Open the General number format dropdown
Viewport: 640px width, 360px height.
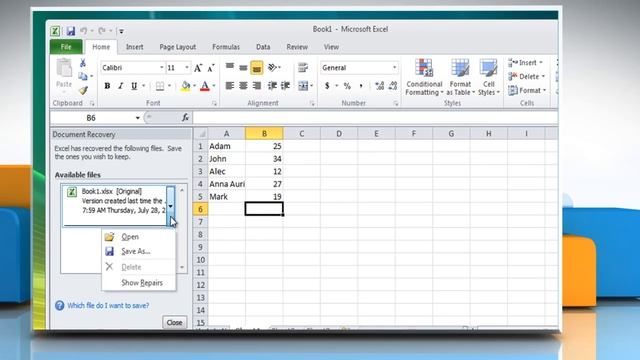[x=394, y=68]
